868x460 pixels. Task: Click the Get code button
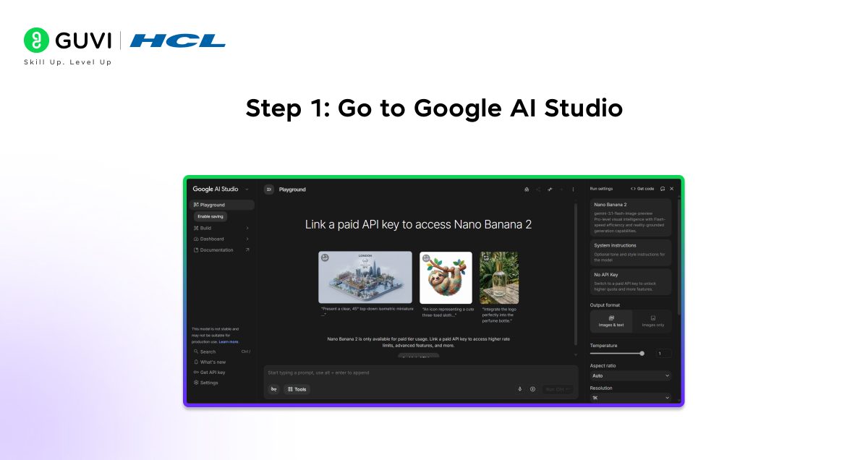pyautogui.click(x=642, y=189)
